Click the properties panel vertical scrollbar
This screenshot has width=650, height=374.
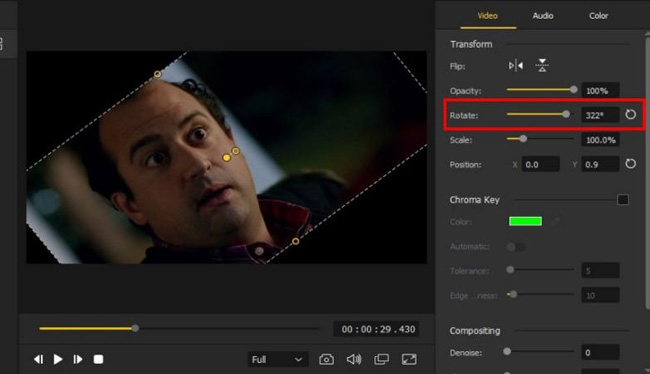tap(647, 172)
